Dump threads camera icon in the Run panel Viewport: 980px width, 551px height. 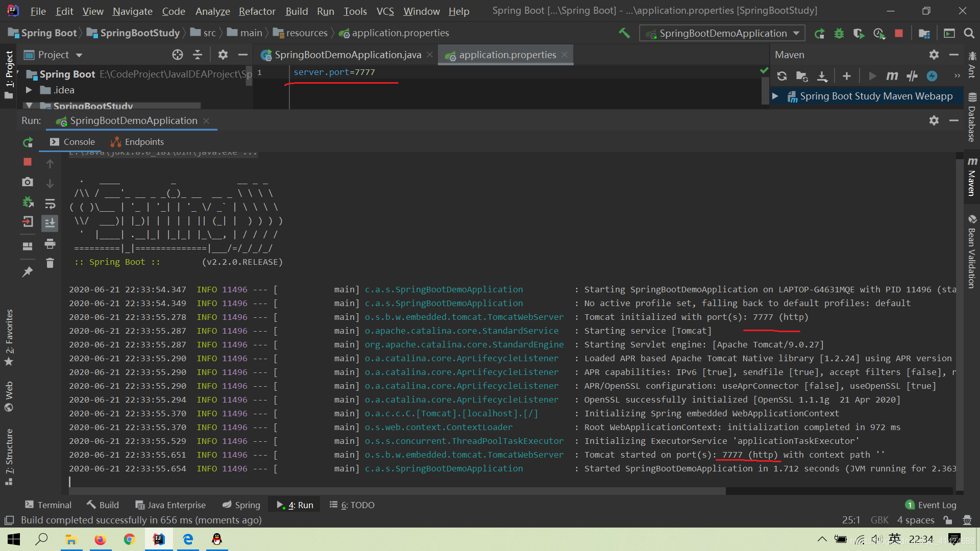[x=28, y=182]
